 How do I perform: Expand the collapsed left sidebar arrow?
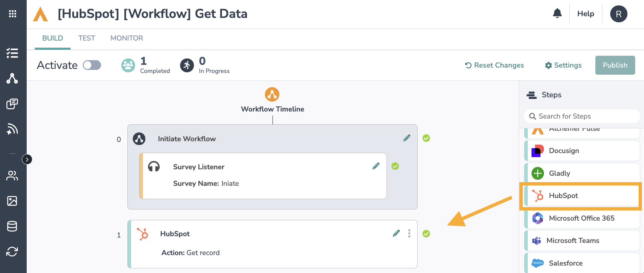[x=27, y=159]
